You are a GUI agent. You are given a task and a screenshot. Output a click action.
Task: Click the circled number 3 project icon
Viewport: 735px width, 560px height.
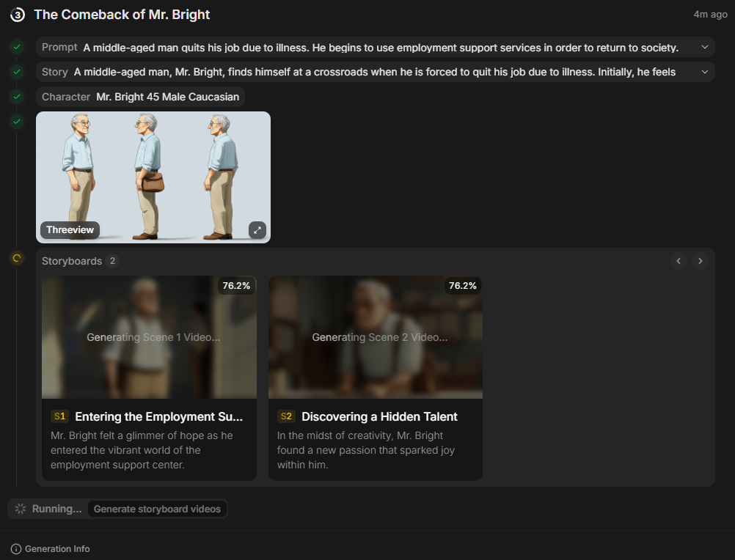pyautogui.click(x=18, y=15)
